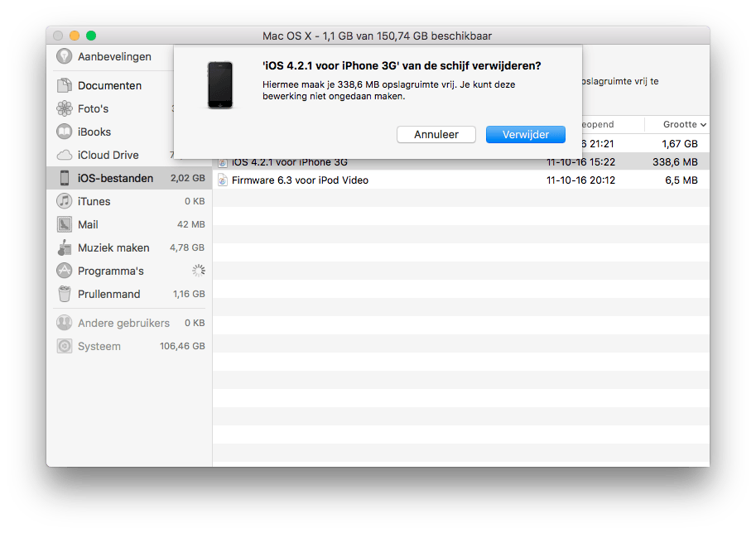Click the 0 KB iTunes size
756x533 pixels.
point(195,201)
